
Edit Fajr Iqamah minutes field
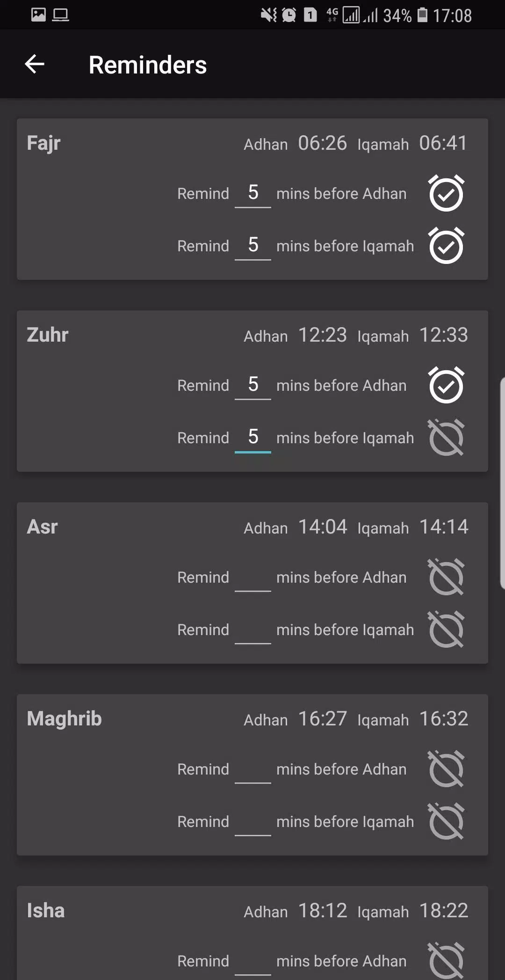click(253, 246)
